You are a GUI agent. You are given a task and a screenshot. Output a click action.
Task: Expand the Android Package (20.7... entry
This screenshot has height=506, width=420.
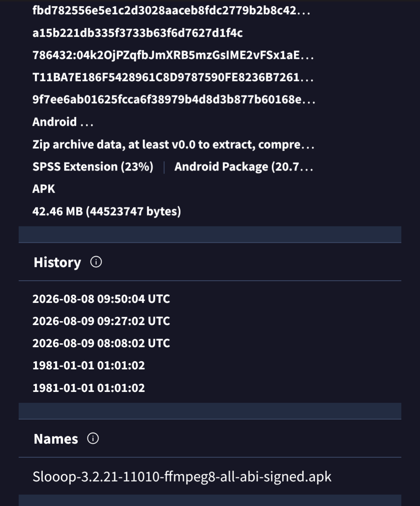pyautogui.click(x=244, y=167)
